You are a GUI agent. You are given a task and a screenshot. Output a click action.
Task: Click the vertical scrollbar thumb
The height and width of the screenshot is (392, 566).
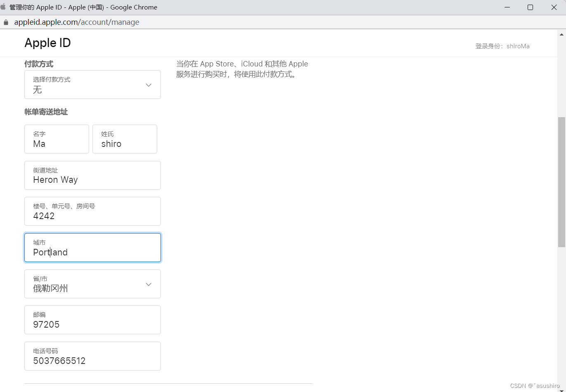[x=562, y=182]
